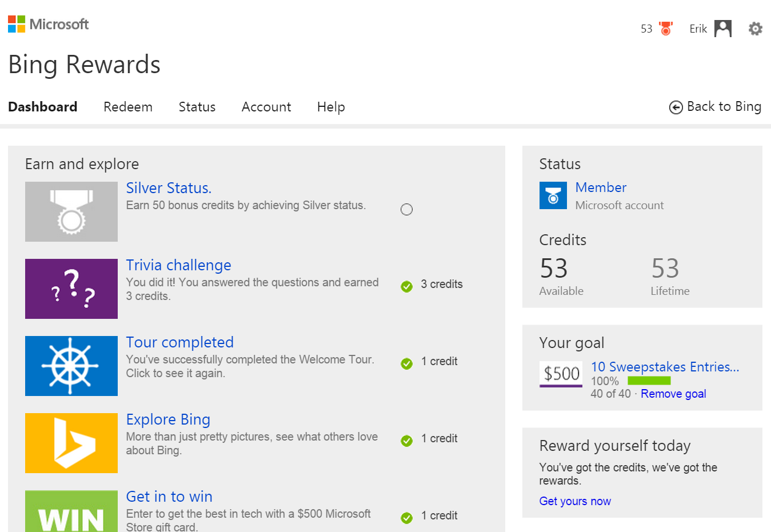Click the Member status link
Screen dimensions: 771x532
pyautogui.click(x=601, y=187)
